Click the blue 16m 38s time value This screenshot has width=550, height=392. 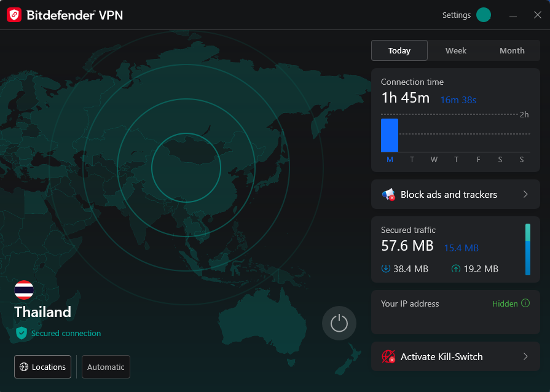458,100
